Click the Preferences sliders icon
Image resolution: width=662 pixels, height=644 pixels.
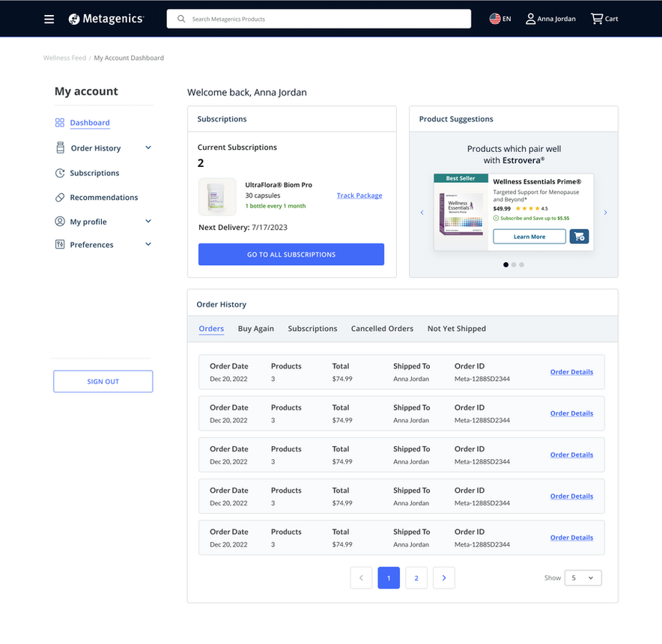[x=60, y=245]
